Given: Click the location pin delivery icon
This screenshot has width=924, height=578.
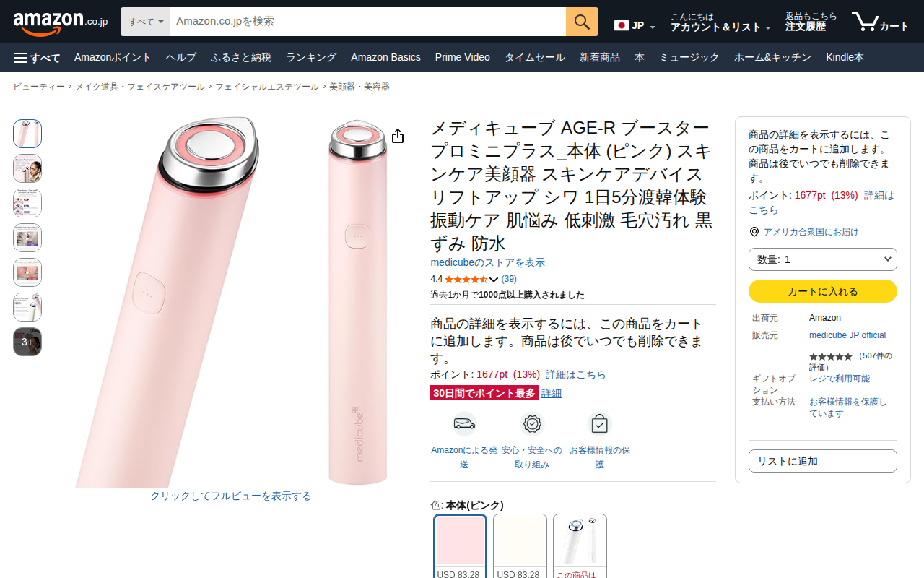Looking at the screenshot, I should click(x=754, y=232).
